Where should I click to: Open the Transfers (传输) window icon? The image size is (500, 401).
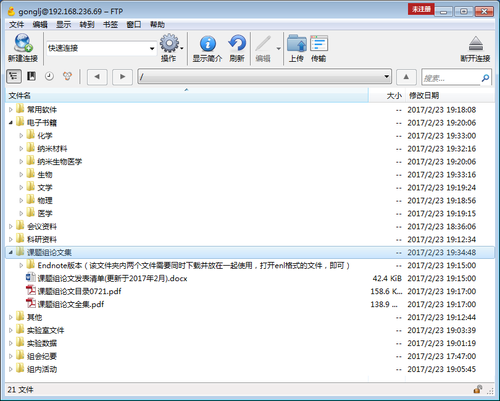pos(319,44)
